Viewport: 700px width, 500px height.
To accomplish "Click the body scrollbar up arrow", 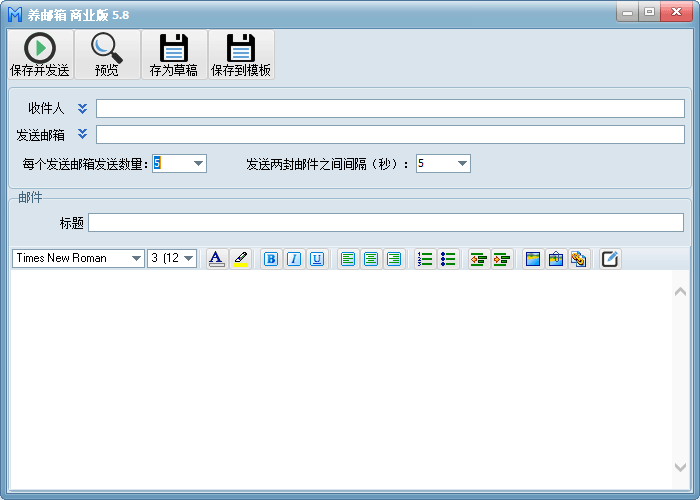I will (680, 292).
